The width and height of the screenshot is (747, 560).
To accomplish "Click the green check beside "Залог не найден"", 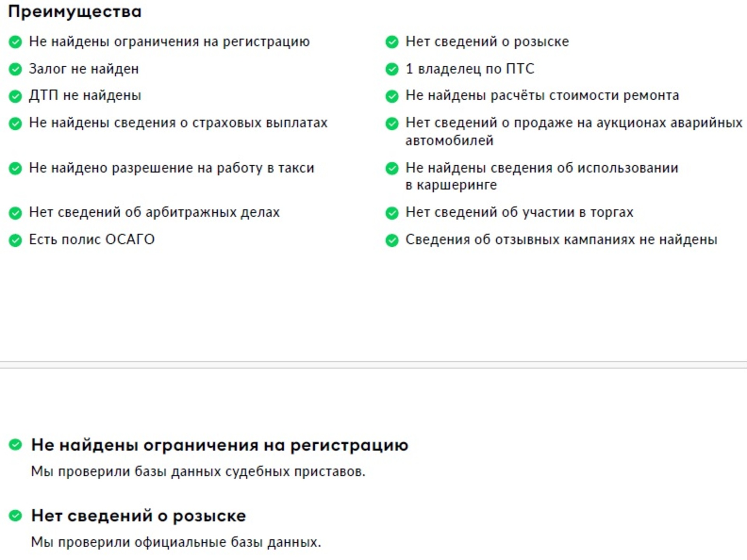I will 15,69.
